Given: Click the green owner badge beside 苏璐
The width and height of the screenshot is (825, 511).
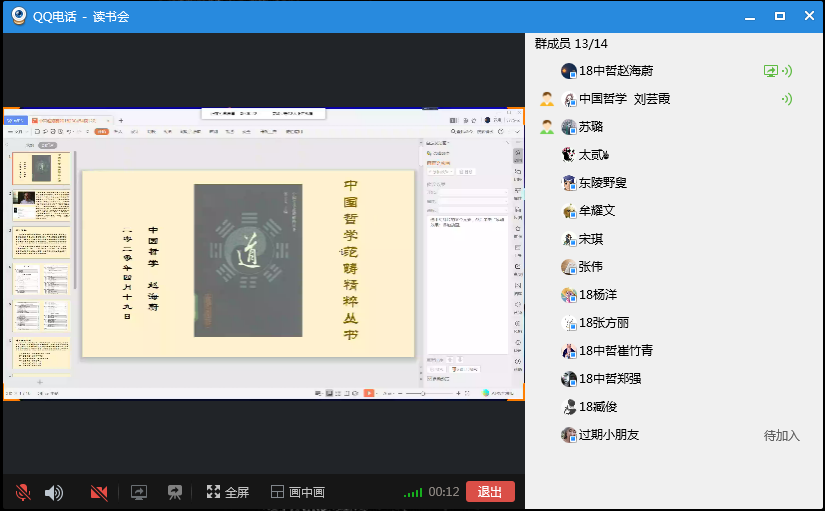Looking at the screenshot, I should point(547,127).
